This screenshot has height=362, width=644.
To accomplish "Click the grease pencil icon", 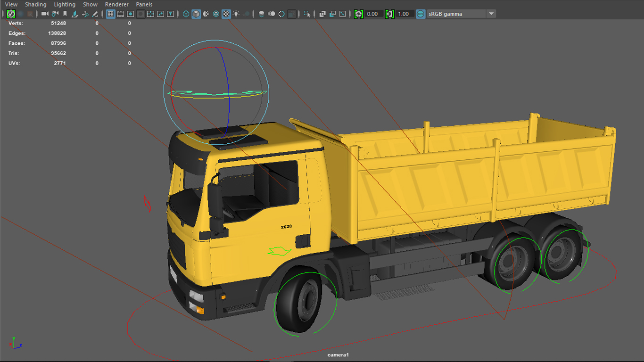I will click(x=95, y=14).
